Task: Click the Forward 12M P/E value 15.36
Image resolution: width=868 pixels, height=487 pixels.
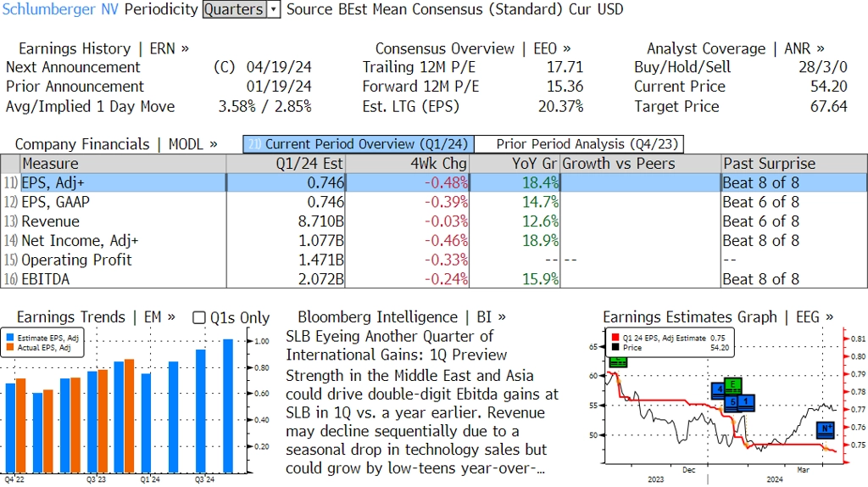Action: (x=565, y=87)
